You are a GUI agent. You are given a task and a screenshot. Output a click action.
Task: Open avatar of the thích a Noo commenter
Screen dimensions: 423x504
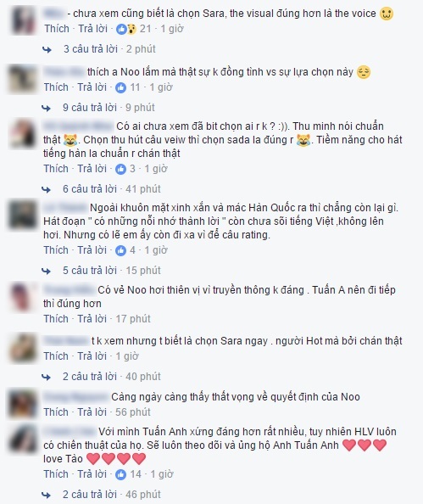coord(23,79)
